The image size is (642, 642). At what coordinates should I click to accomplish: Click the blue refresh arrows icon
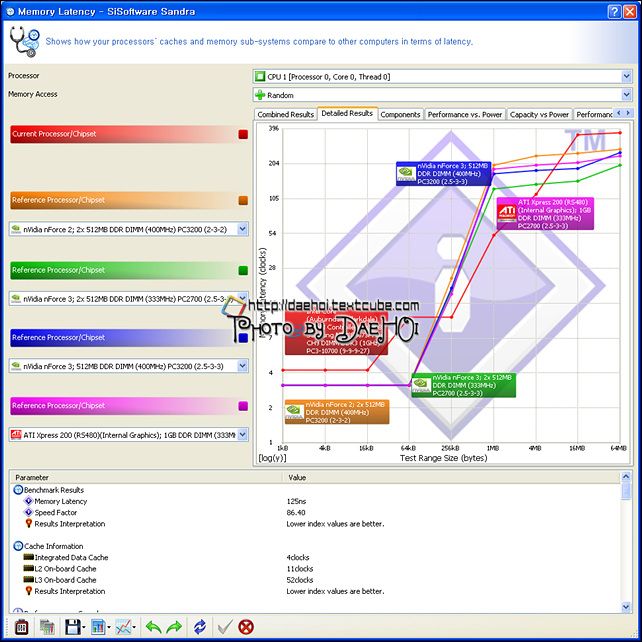(x=200, y=627)
